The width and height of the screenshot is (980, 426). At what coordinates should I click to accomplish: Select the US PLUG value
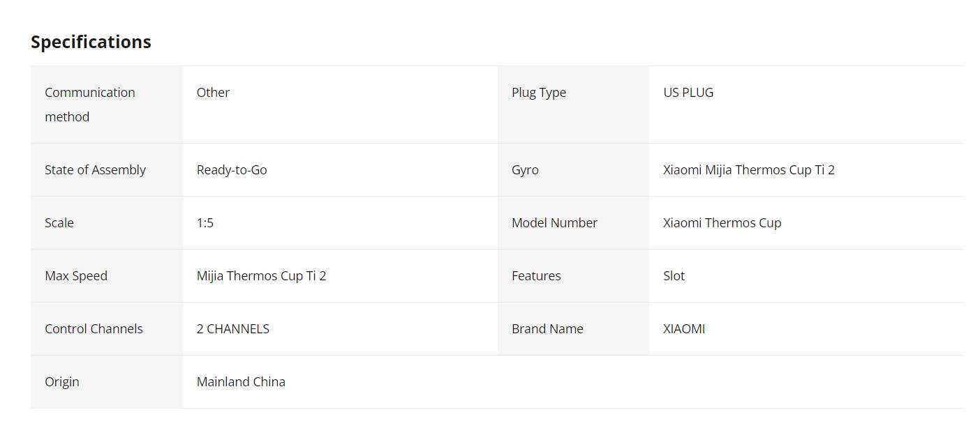tap(688, 93)
